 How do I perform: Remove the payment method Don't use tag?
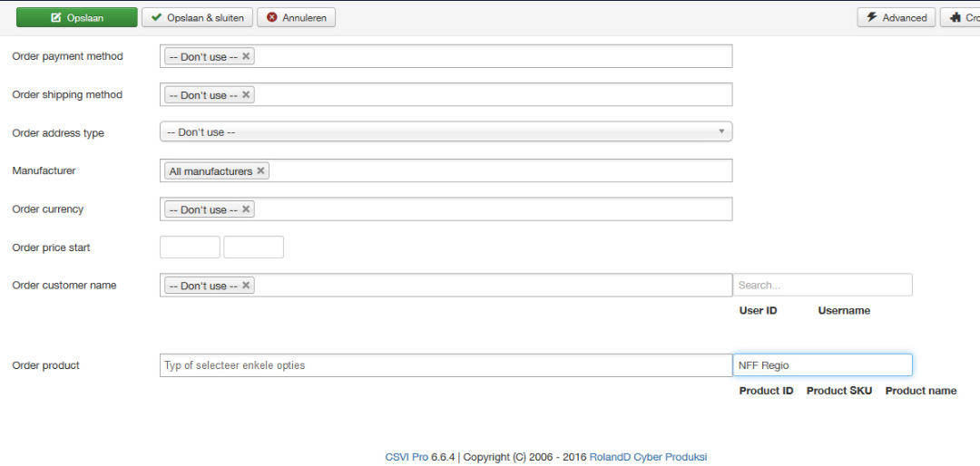click(x=246, y=56)
